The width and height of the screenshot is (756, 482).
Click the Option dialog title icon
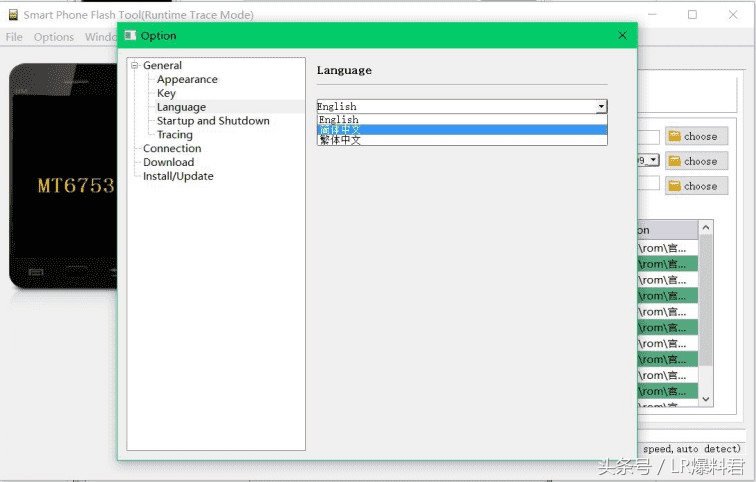pyautogui.click(x=130, y=35)
